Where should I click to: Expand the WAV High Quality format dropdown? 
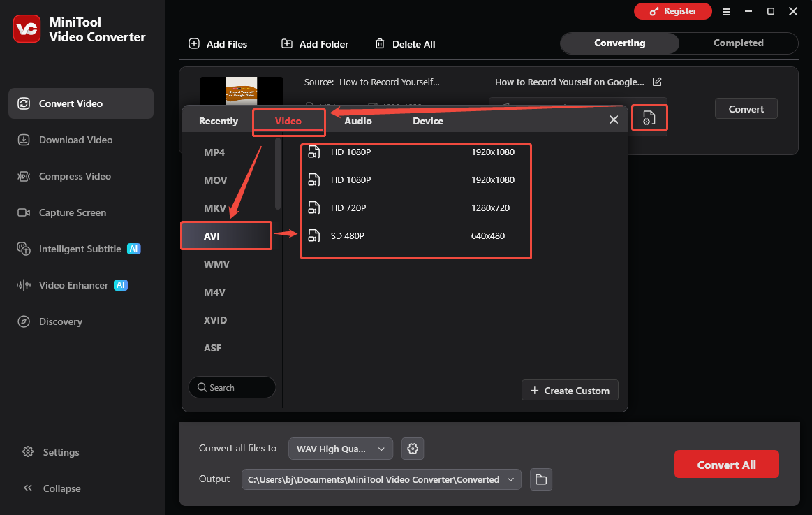(x=340, y=449)
